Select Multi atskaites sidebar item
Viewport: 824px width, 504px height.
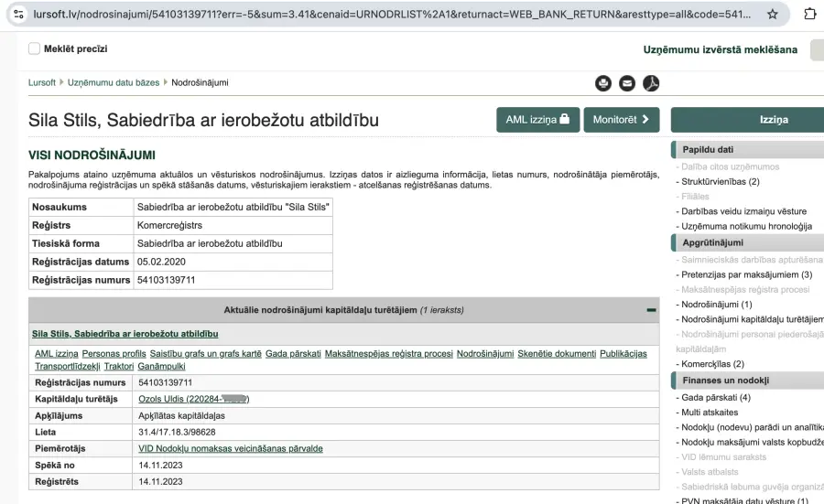point(710,413)
